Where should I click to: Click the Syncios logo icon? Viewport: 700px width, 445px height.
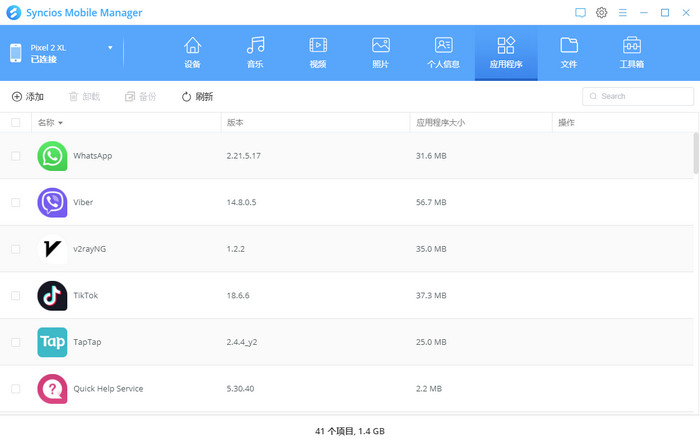coord(13,12)
